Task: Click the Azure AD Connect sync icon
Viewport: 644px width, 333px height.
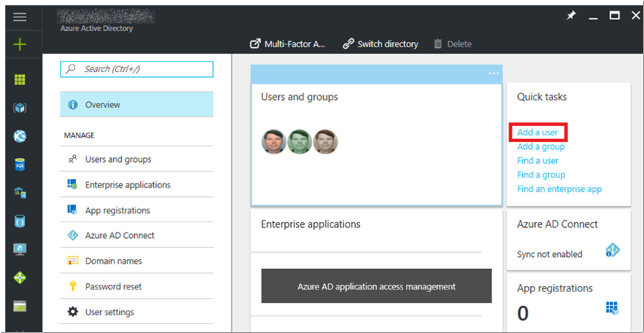Action: (x=612, y=250)
